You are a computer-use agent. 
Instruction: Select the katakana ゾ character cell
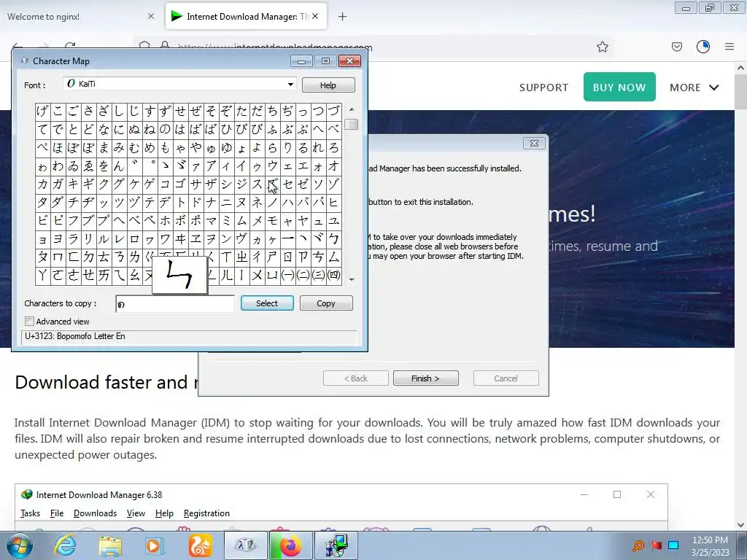coord(334,184)
